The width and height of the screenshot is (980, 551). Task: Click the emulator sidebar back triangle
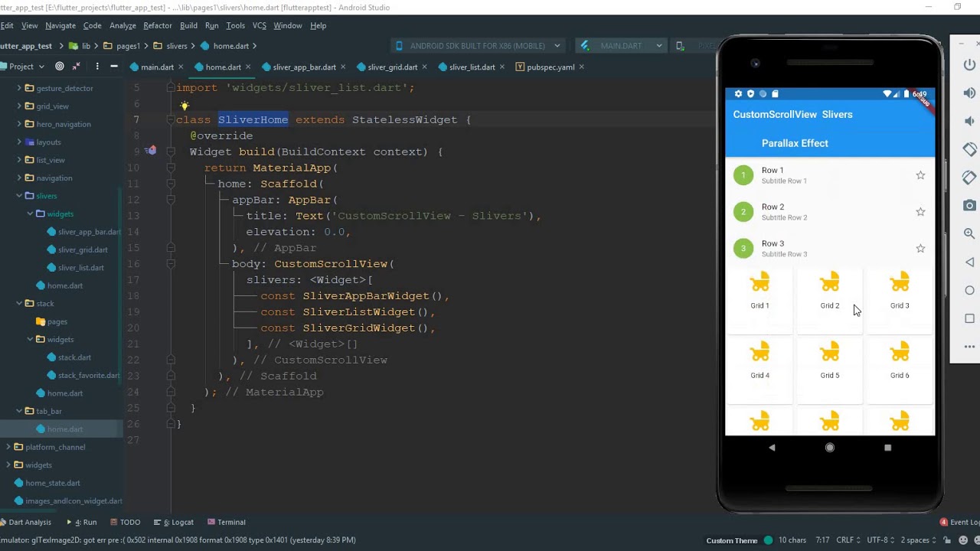969,262
